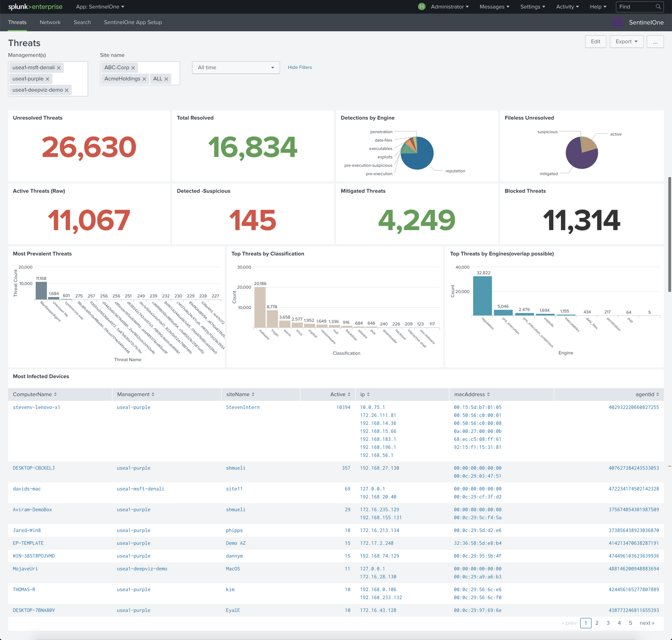Screen dimensions: 672x640
Task: Open the Export dropdown button
Action: [626, 42]
